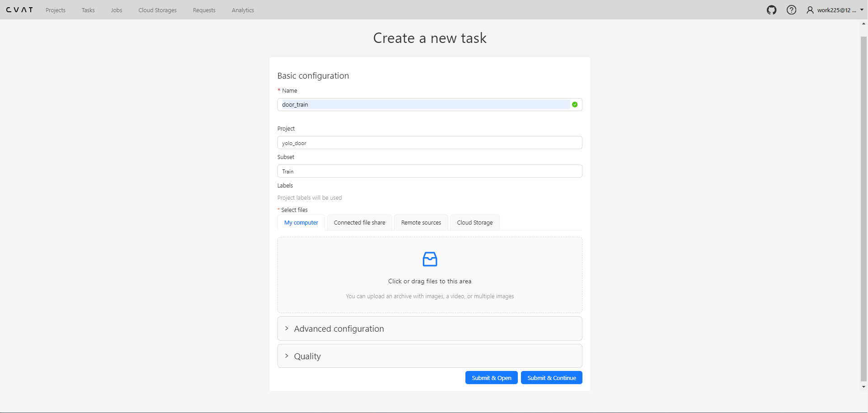Click the page vertical scrollbar
The height and width of the screenshot is (413, 868).
863,209
